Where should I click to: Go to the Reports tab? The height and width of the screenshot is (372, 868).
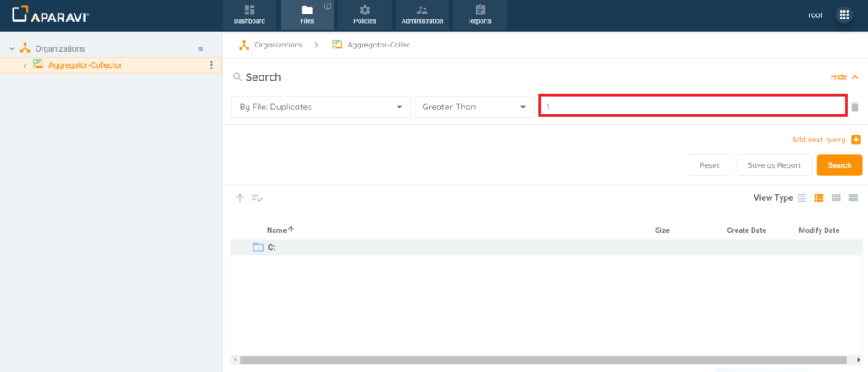[x=480, y=15]
